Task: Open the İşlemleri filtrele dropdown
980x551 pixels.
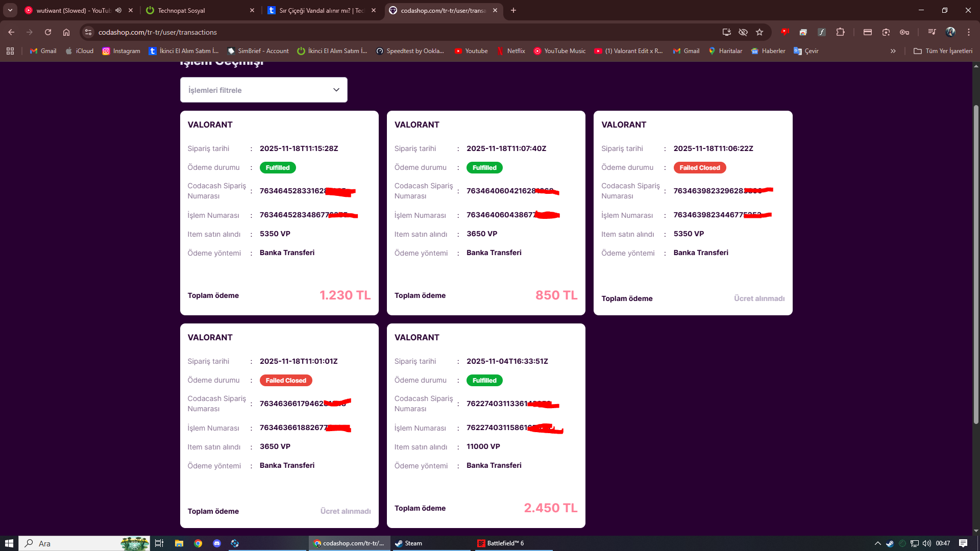Action: [263, 90]
